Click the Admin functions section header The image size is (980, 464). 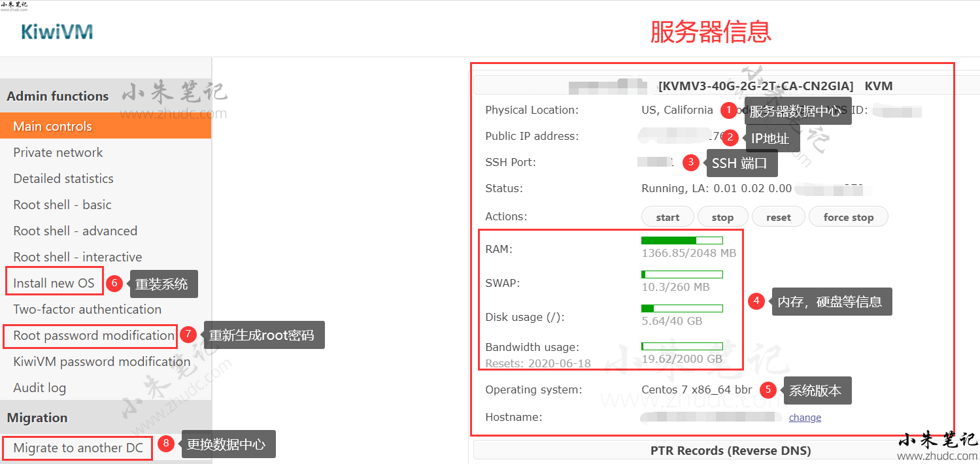pos(58,96)
